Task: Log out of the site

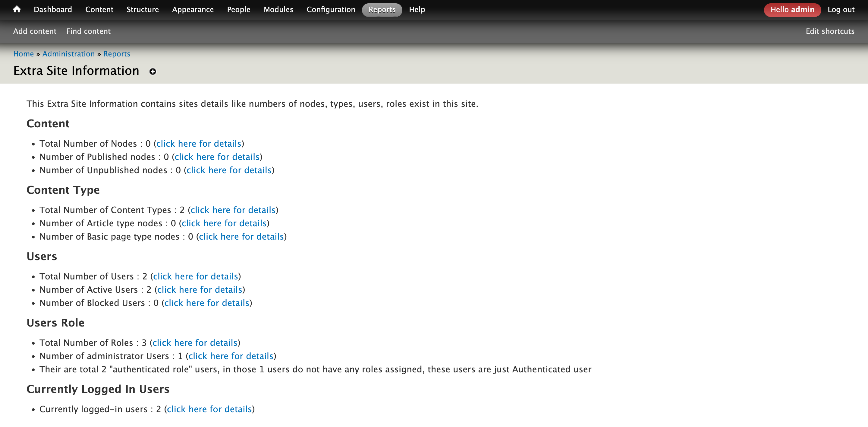Action: 841,9
